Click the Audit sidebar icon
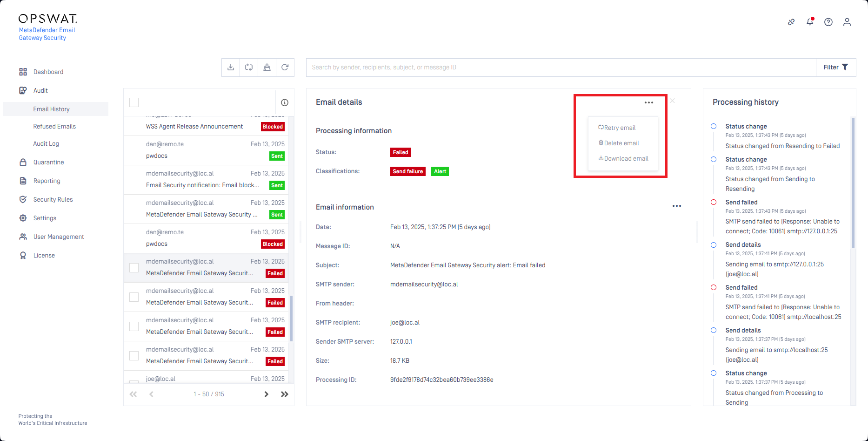 pyautogui.click(x=23, y=90)
